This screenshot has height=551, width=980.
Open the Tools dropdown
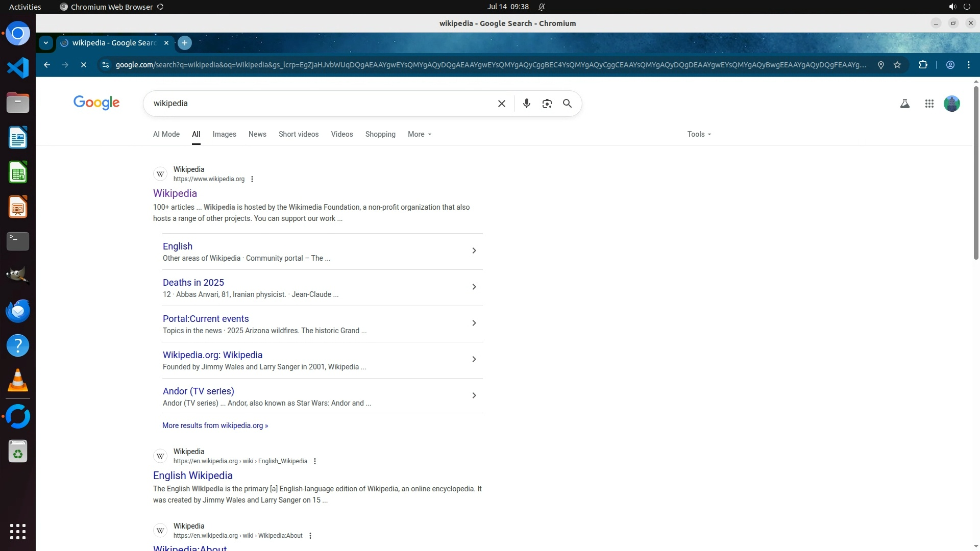click(x=698, y=134)
